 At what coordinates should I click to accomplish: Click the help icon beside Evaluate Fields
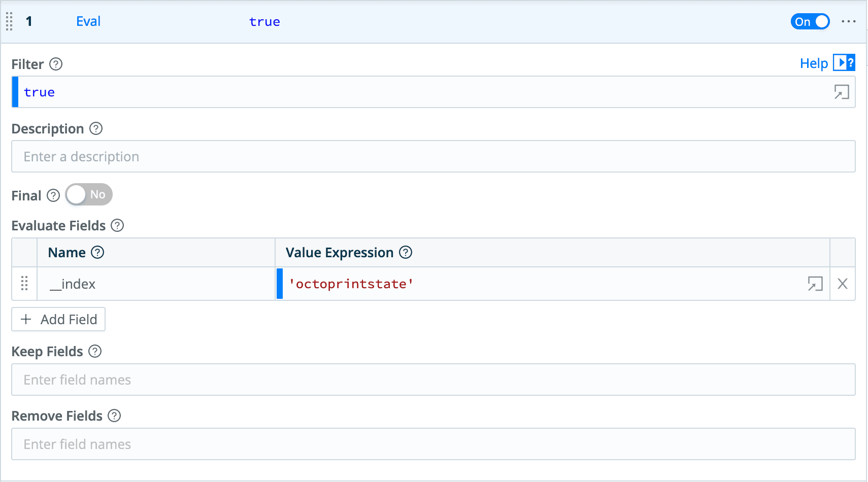pos(117,226)
